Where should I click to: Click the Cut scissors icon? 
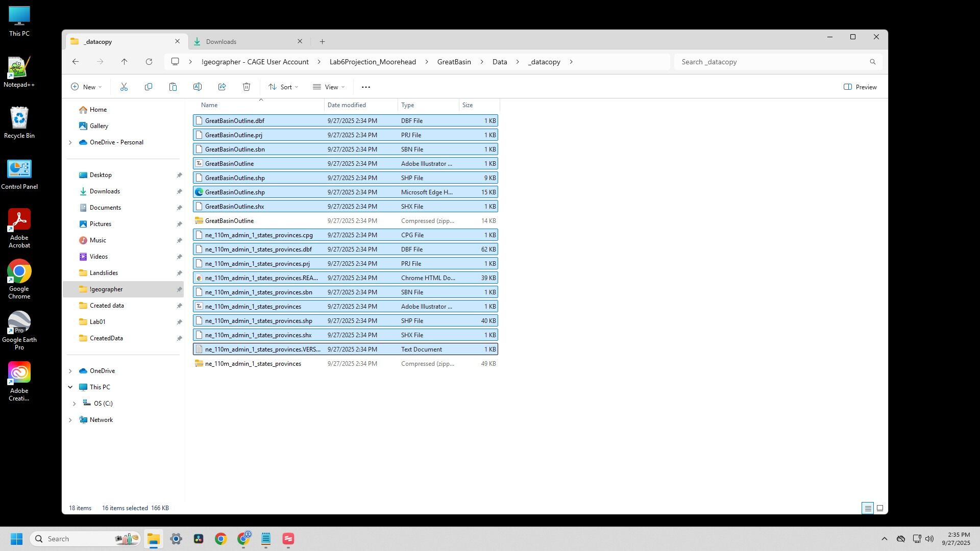pos(124,87)
